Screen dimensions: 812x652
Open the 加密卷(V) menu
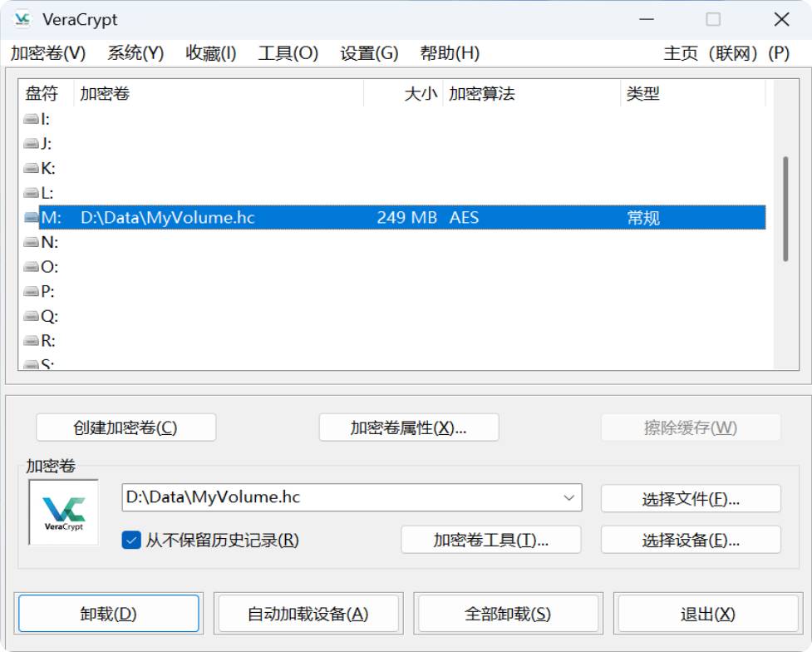(48, 53)
